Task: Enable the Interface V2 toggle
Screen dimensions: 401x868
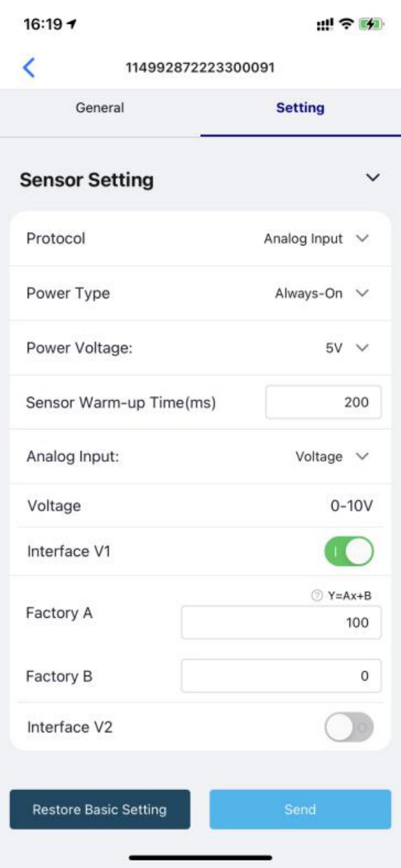Action: pos(349,728)
